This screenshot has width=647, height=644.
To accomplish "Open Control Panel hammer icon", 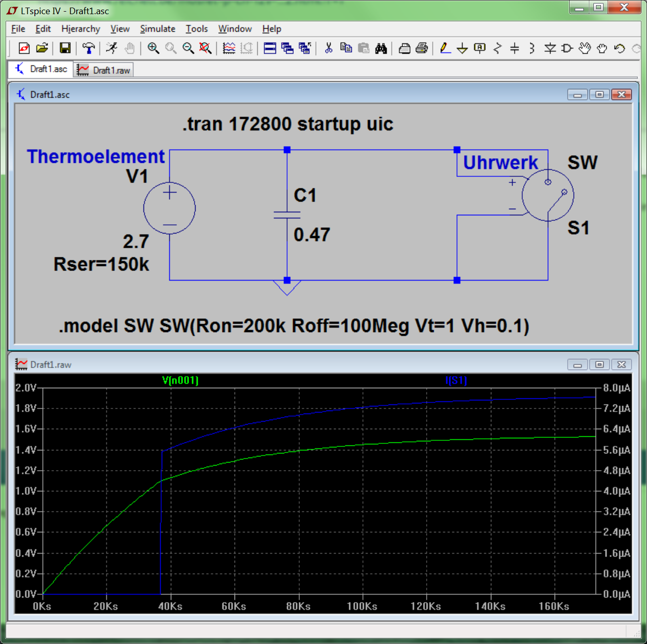I will (88, 48).
